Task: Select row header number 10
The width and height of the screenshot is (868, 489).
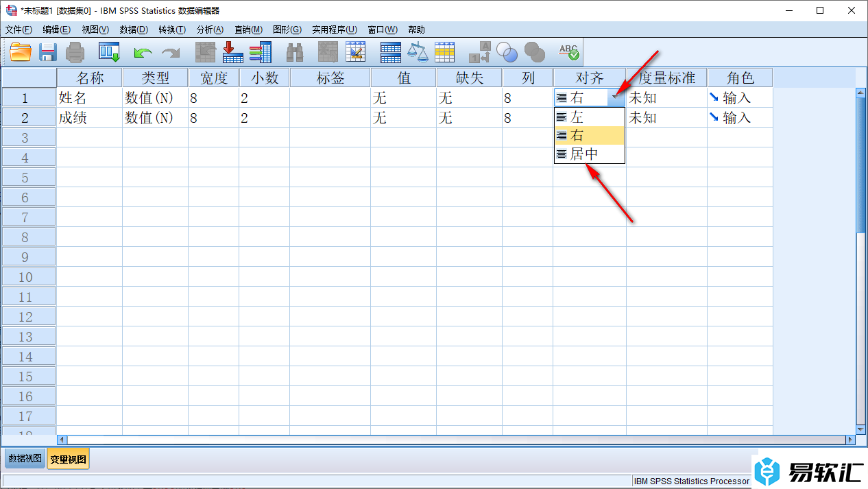Action: [29, 277]
